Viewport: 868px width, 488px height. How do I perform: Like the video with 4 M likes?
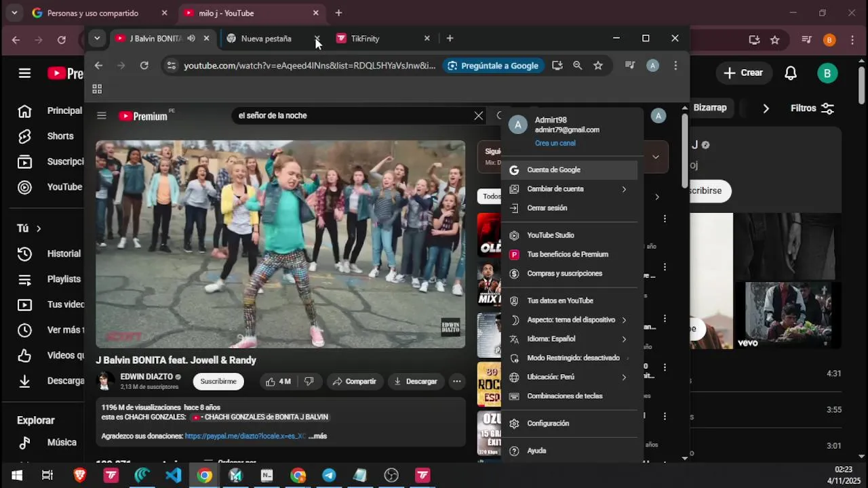(278, 382)
